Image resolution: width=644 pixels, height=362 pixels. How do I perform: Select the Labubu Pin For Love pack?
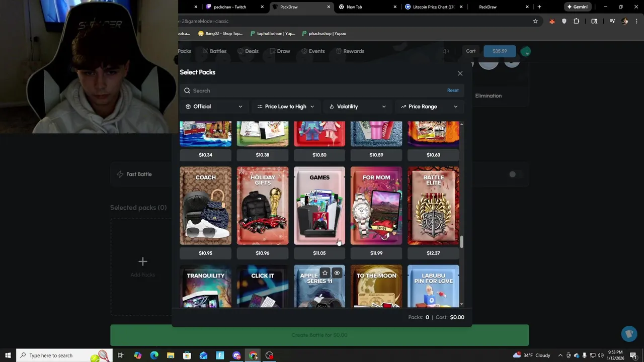click(433, 286)
